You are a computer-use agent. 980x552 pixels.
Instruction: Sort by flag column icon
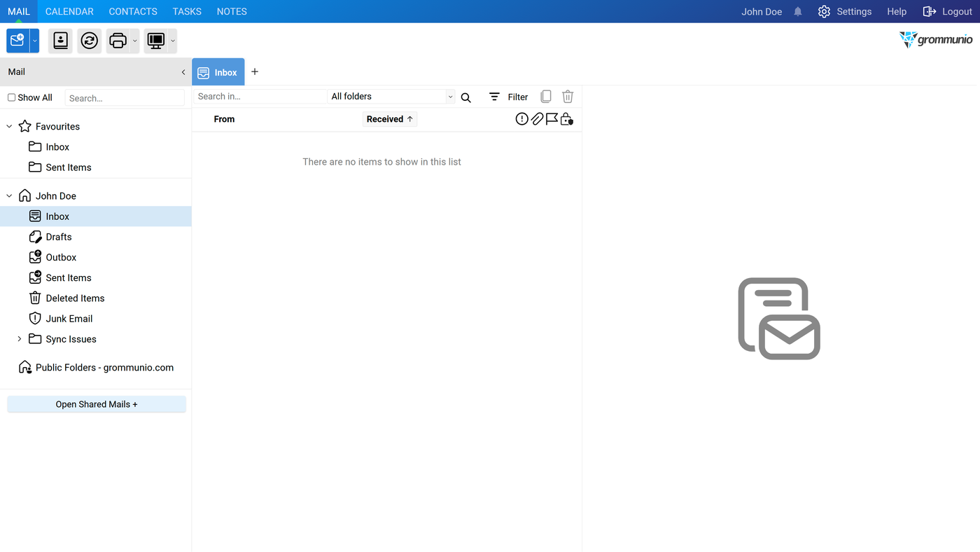click(x=552, y=119)
